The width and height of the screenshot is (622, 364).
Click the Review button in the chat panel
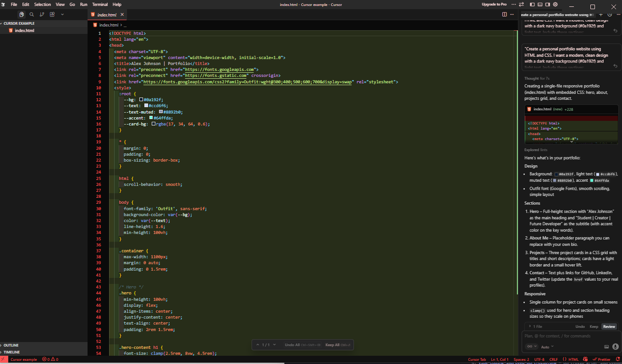coord(609,326)
